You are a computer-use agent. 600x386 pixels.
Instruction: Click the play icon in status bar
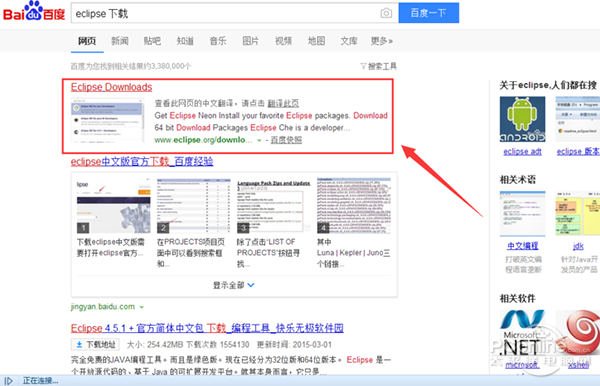(x=9, y=381)
